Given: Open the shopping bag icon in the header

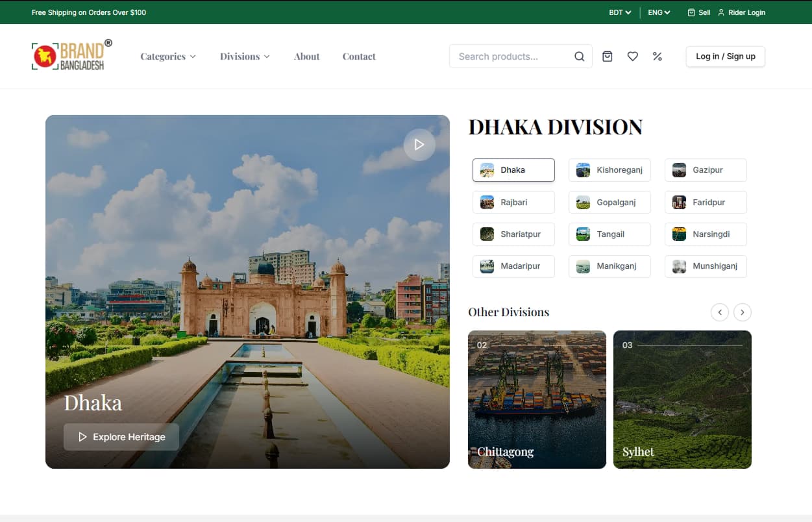Looking at the screenshot, I should [x=607, y=56].
